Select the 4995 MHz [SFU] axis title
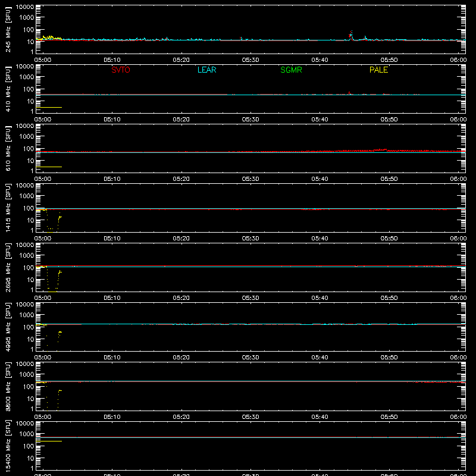476x476 pixels. (x=8, y=327)
